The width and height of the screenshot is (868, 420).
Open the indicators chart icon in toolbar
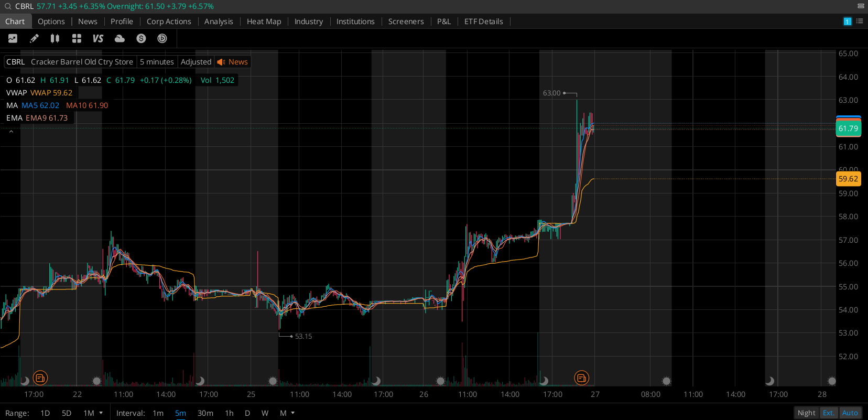(13, 38)
